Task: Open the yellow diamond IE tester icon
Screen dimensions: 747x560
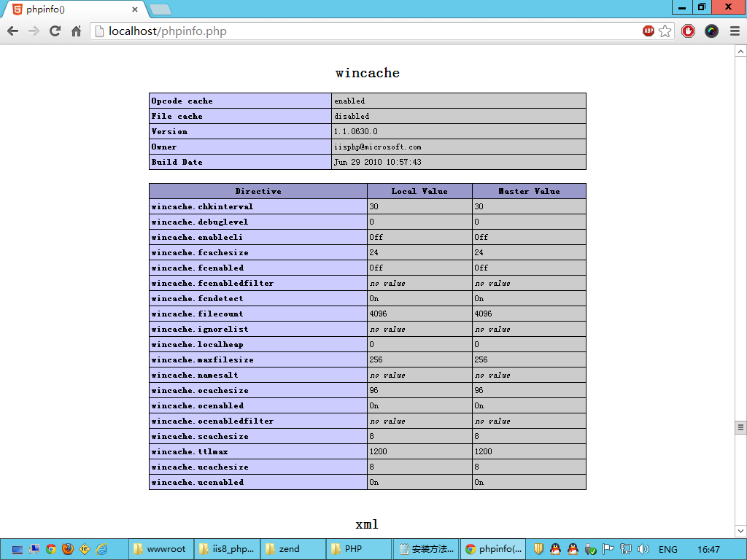Action: (x=85, y=549)
